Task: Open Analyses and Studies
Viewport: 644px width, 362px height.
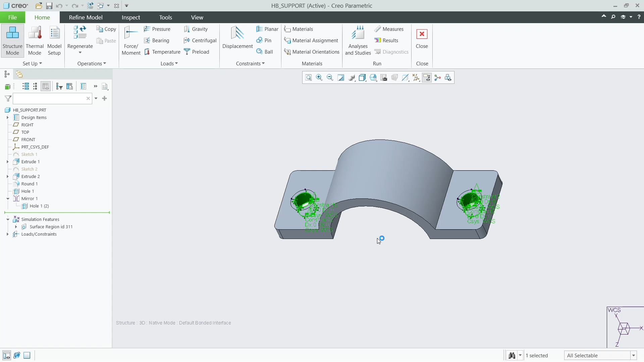Action: 358,40
